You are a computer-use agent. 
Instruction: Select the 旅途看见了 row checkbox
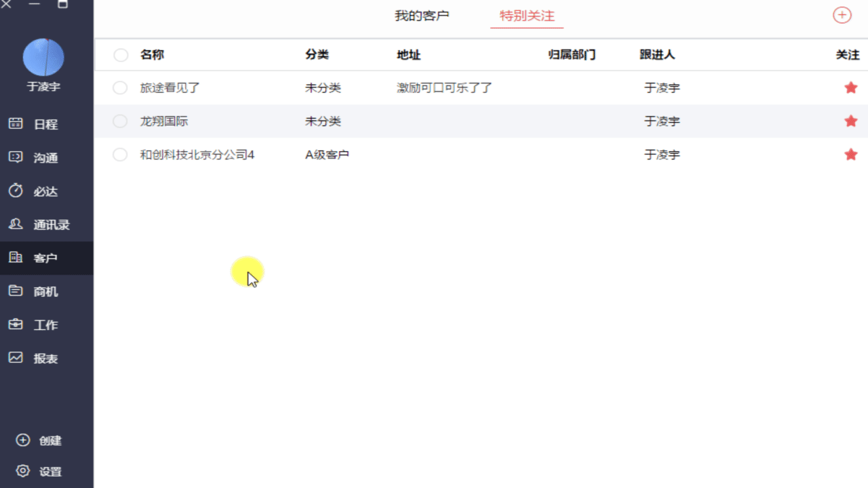120,87
